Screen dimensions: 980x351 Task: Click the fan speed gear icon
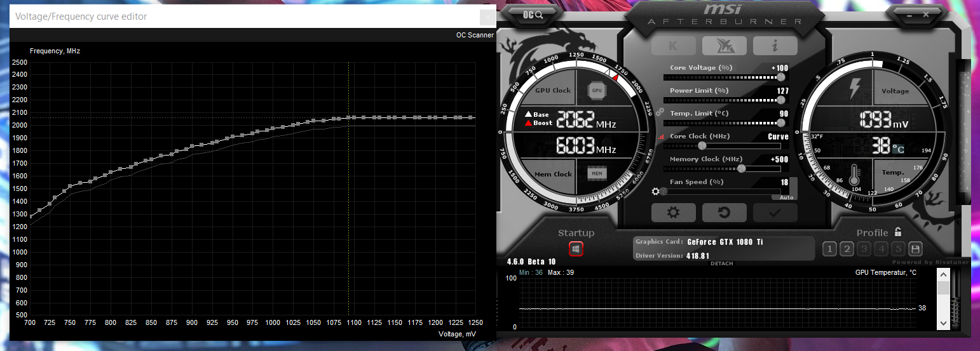click(x=655, y=191)
